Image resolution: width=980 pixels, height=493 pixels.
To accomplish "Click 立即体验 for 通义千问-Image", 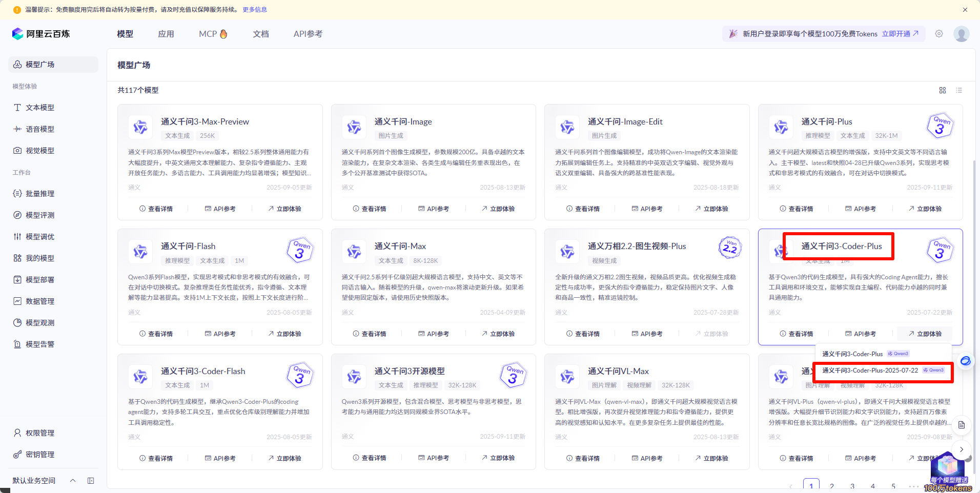I will 498,209.
